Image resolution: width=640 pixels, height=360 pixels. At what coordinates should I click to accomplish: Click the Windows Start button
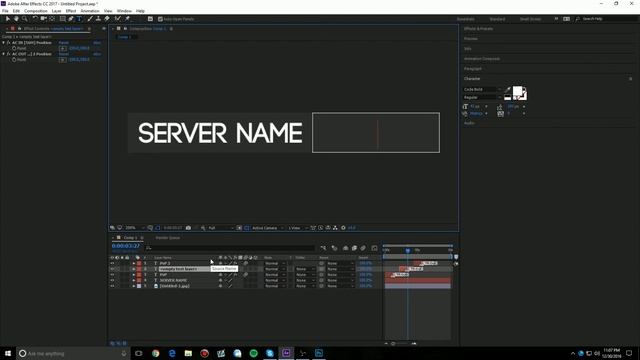point(8,353)
